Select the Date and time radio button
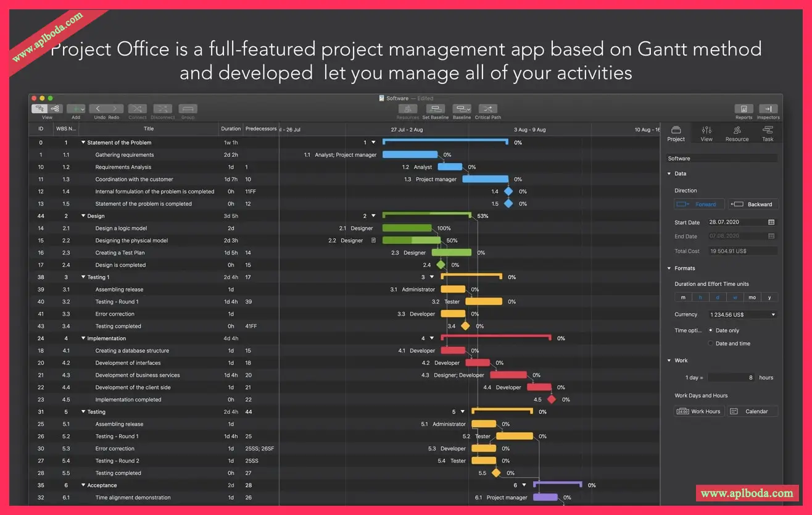The height and width of the screenshot is (515, 812). pos(711,343)
